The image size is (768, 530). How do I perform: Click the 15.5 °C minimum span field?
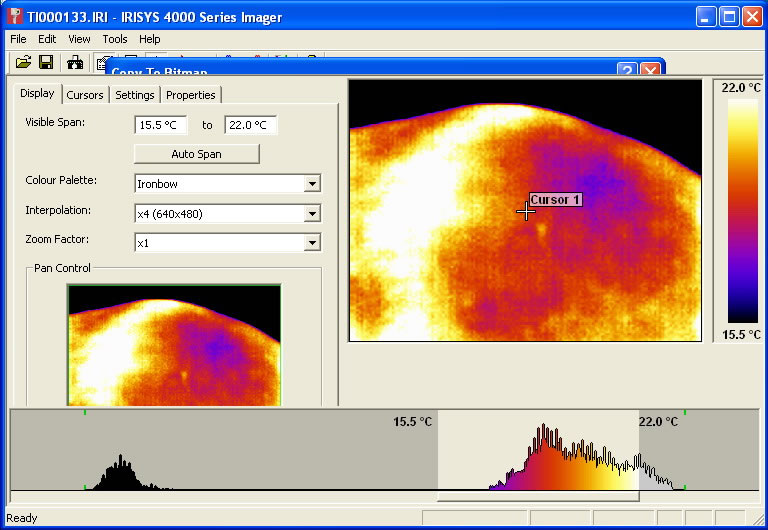coord(160,125)
